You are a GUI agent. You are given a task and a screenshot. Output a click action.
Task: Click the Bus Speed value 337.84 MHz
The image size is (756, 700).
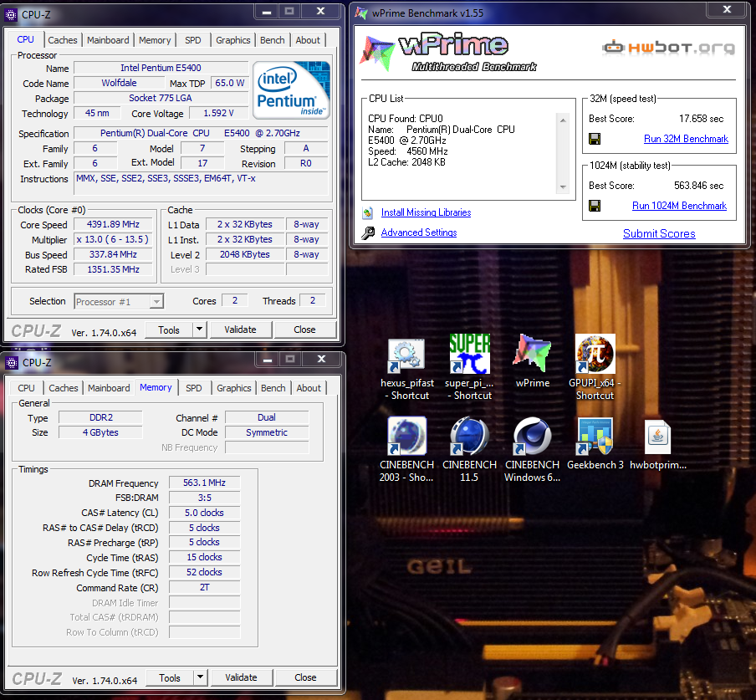(113, 254)
